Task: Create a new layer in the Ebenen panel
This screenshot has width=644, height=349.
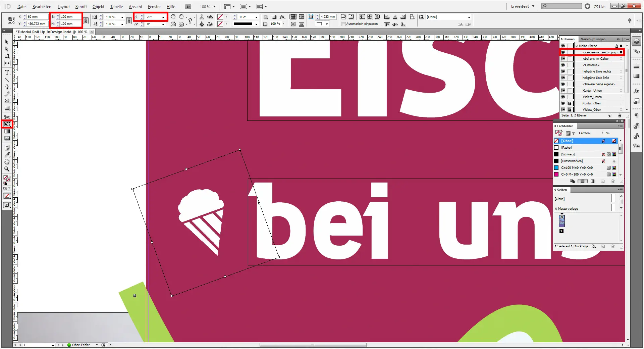Action: tap(609, 115)
